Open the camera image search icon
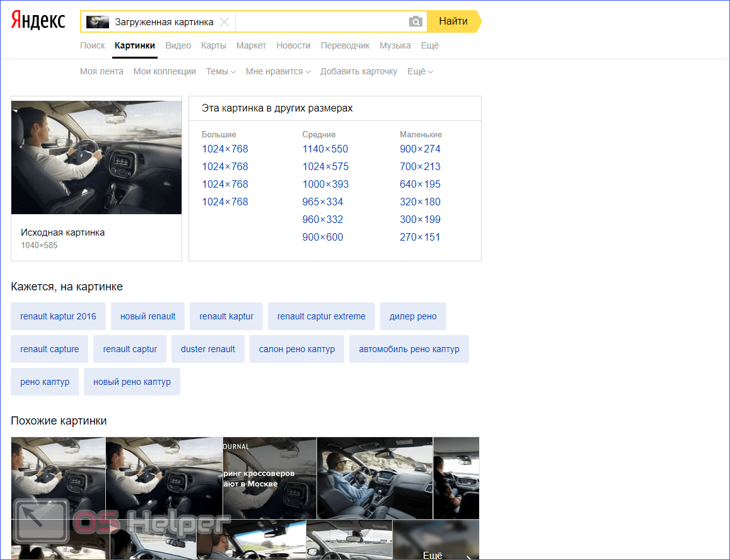Image resolution: width=730 pixels, height=560 pixels. click(x=415, y=21)
